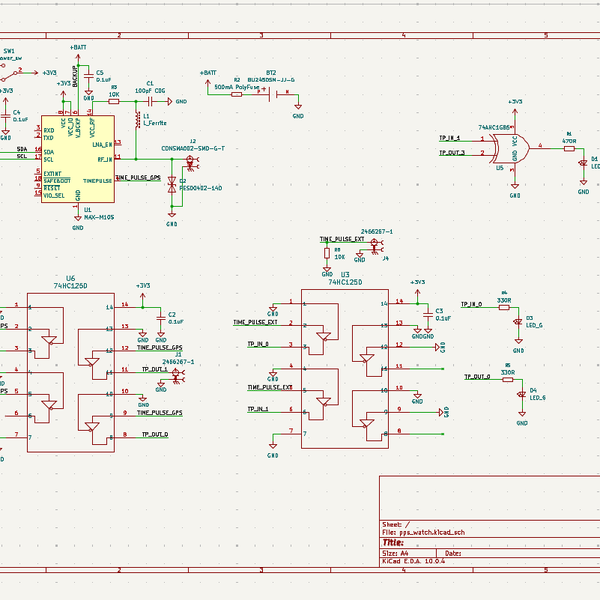Select the U5 74AHC1G86 XOR gate symbol
Viewport: 600px width, 600px height.
(512, 148)
